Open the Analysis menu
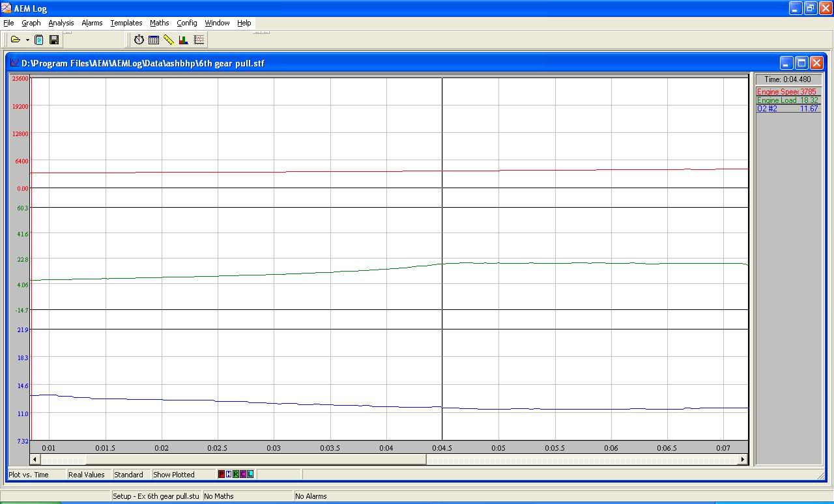This screenshot has width=834, height=504. [x=61, y=23]
